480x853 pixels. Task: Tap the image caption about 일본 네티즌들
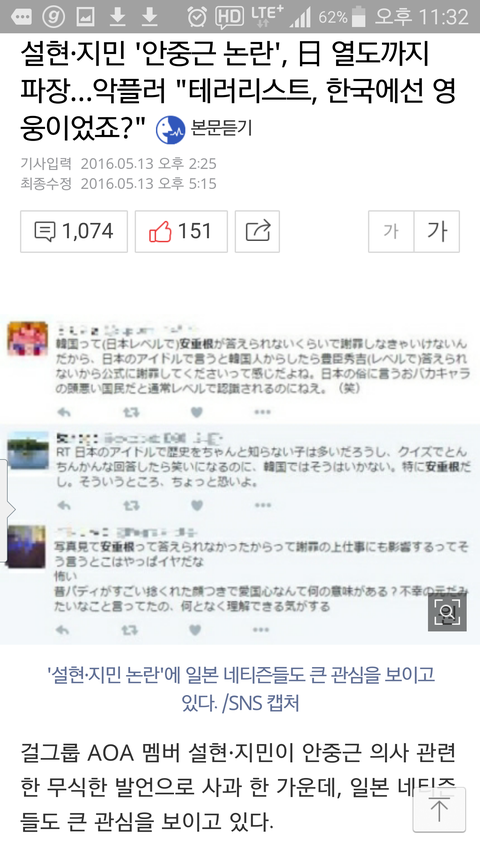(x=241, y=689)
